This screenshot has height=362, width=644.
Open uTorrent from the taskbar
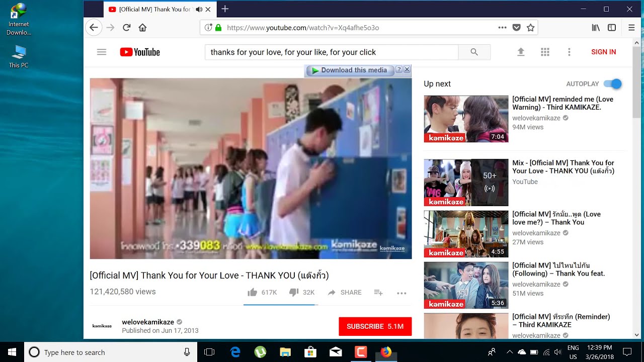click(x=260, y=352)
